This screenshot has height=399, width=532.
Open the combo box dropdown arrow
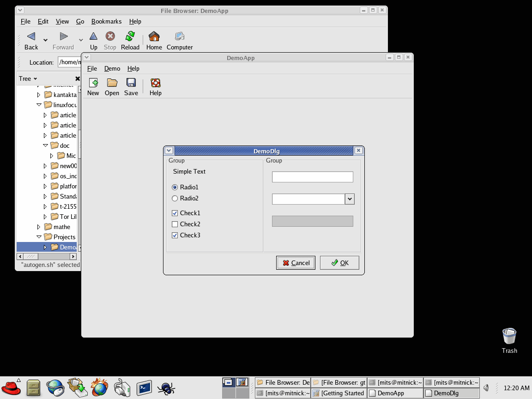350,199
